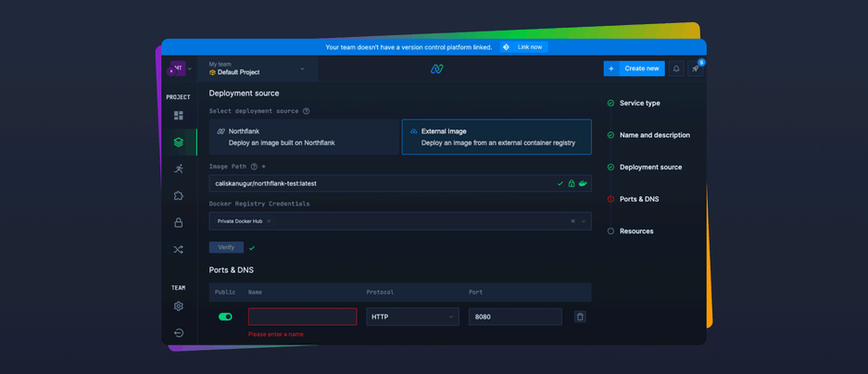Select Northflank deployment source option
The width and height of the screenshot is (868, 374).
pos(304,137)
